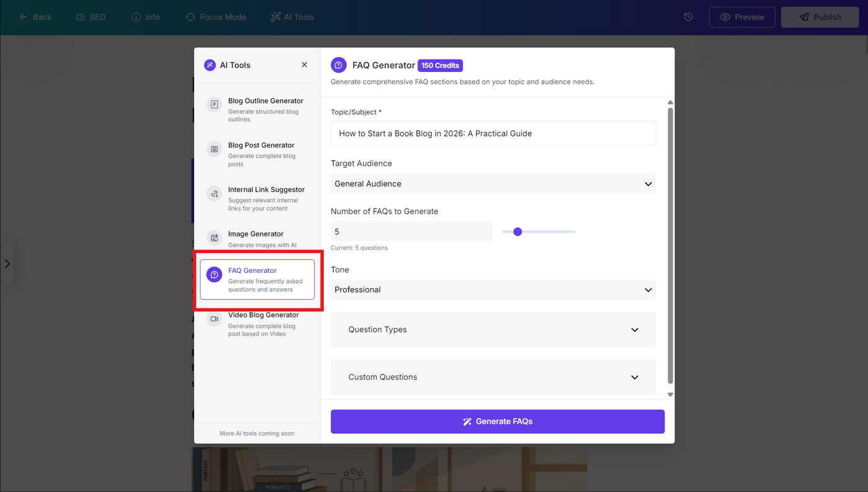
Task: Expand the Custom Questions section
Action: [493, 377]
